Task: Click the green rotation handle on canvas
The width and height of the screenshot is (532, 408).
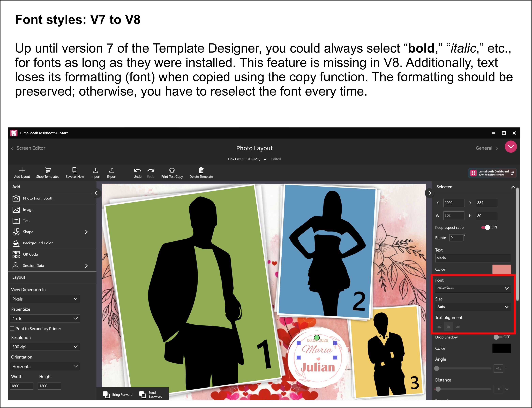Action: 317,338
